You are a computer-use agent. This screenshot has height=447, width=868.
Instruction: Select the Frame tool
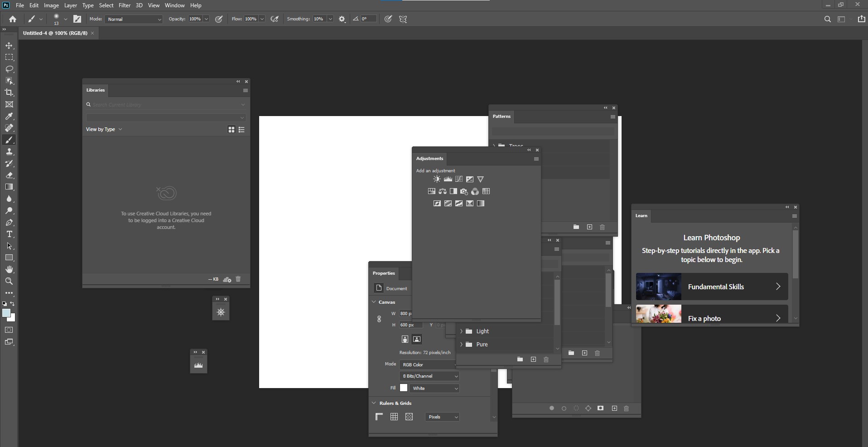point(9,104)
